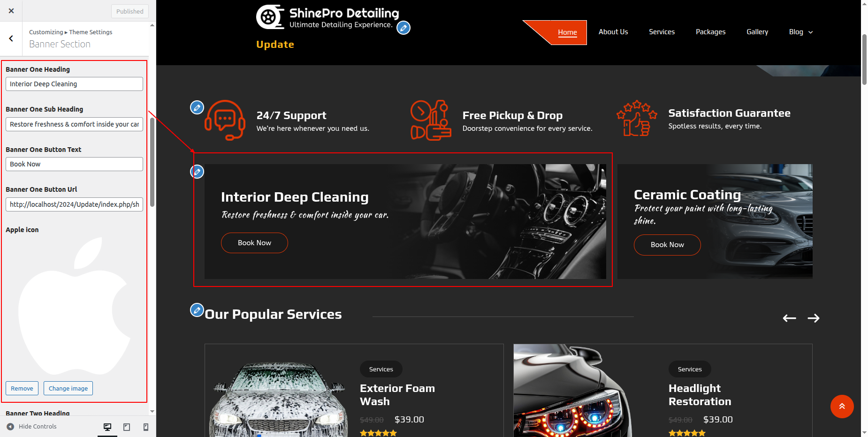Screen dimensions: 868x437
Task: Focus the Banner One Heading field
Action: coord(74,84)
